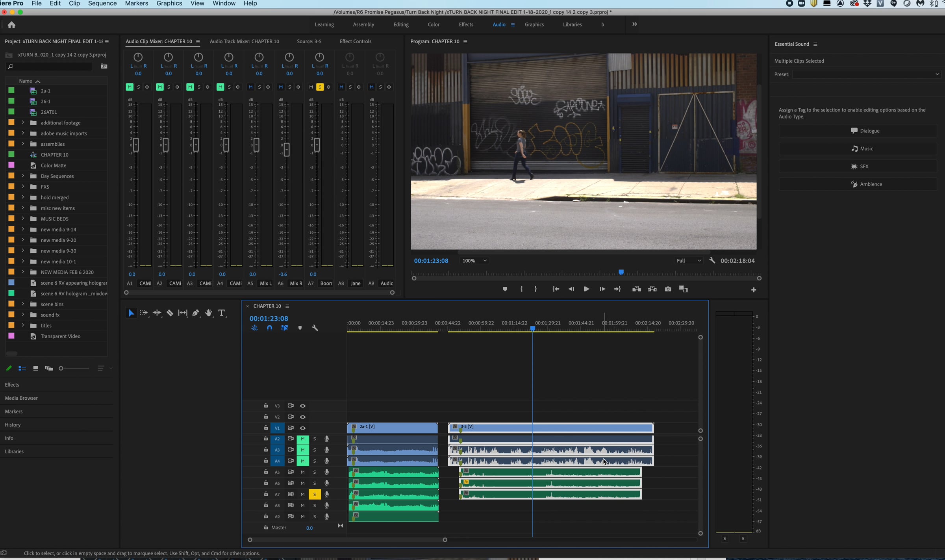Open timeline display settings wrench

(315, 328)
